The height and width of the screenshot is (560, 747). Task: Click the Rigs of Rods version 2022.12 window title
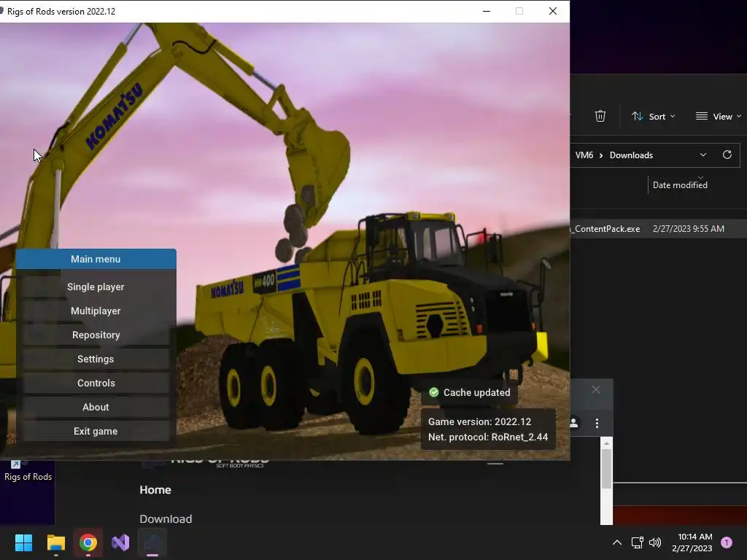pos(61,12)
